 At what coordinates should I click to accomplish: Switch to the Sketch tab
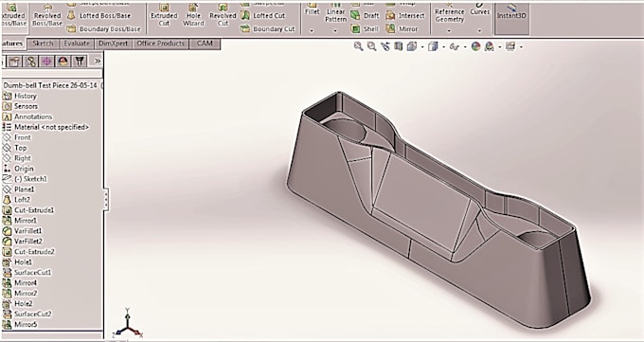coord(43,44)
